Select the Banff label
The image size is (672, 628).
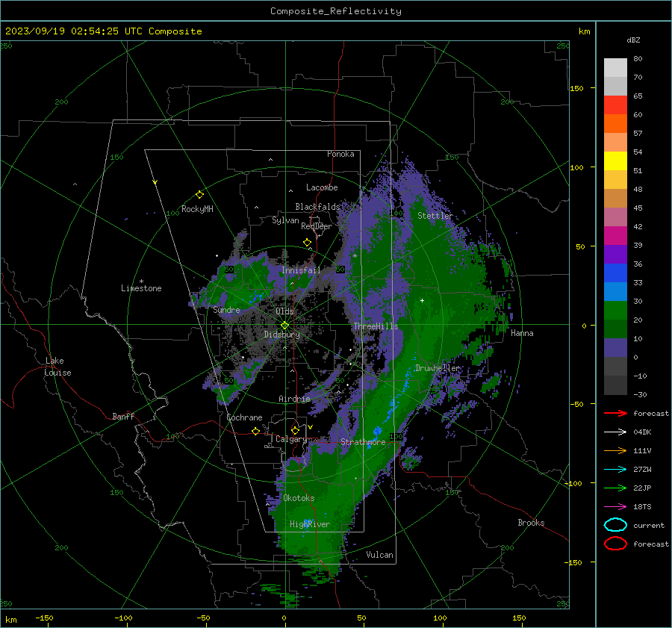point(123,416)
